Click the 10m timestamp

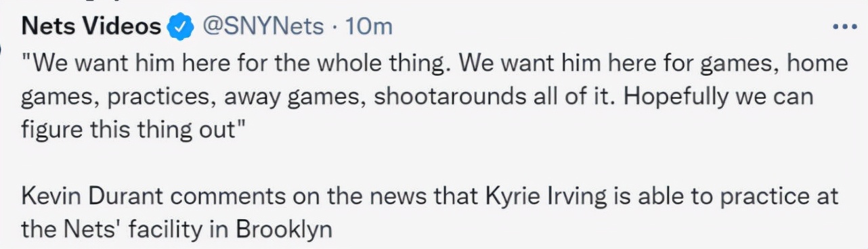370,26
